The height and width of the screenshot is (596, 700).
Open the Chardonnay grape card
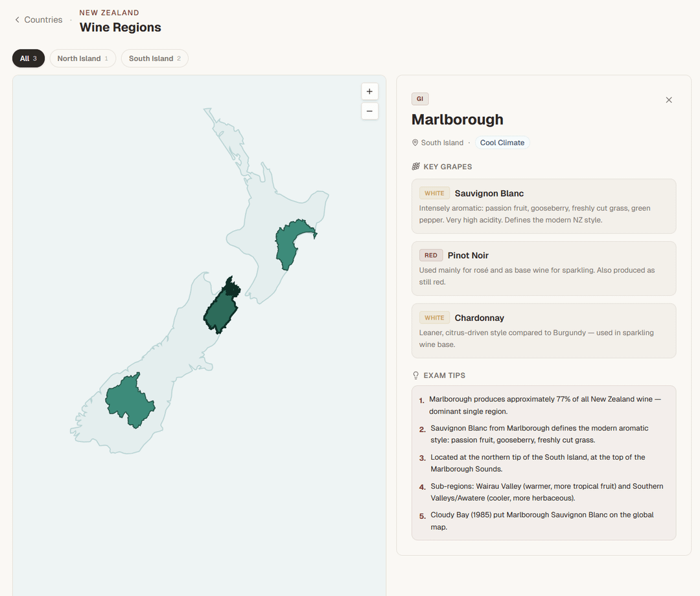[x=543, y=331]
